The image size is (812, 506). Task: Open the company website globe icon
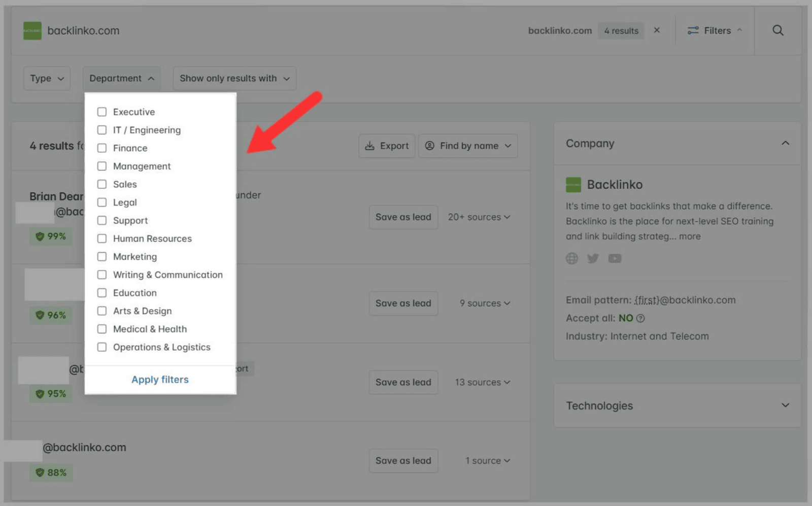click(x=572, y=258)
